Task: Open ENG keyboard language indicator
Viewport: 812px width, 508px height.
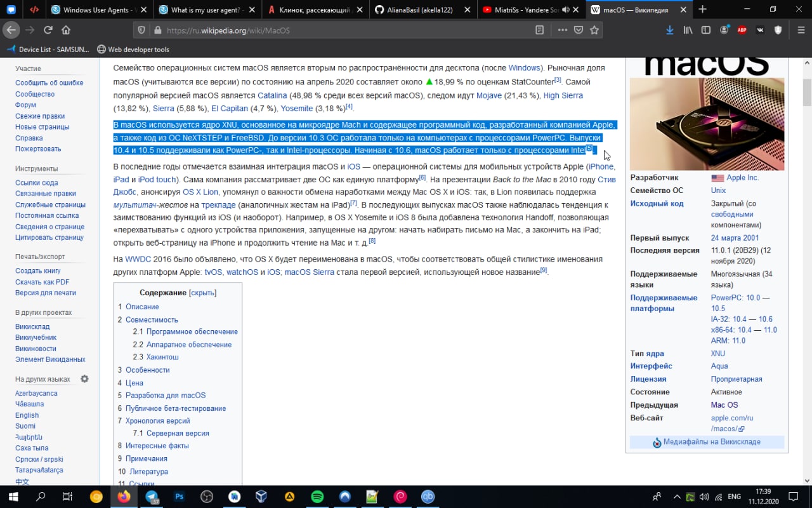Action: tap(734, 497)
